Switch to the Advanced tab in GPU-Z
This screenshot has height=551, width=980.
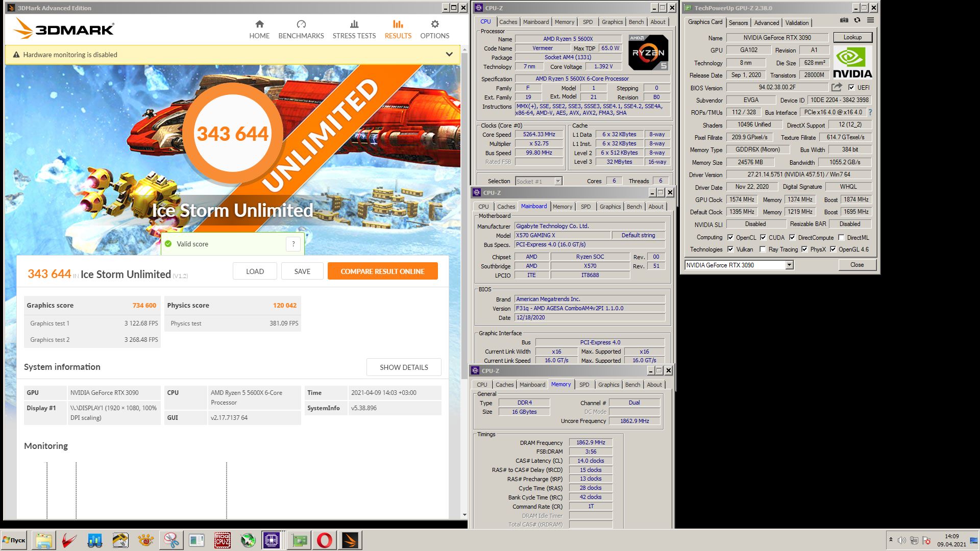tap(767, 23)
